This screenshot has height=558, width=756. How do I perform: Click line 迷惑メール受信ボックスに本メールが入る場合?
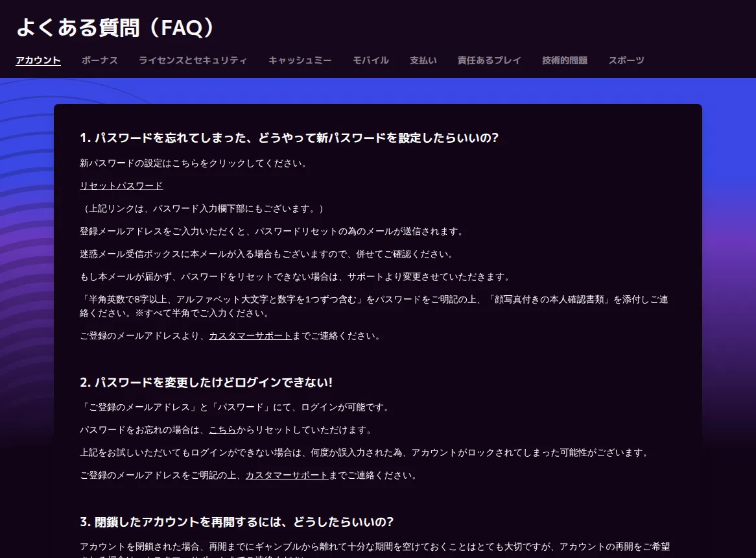266,254
